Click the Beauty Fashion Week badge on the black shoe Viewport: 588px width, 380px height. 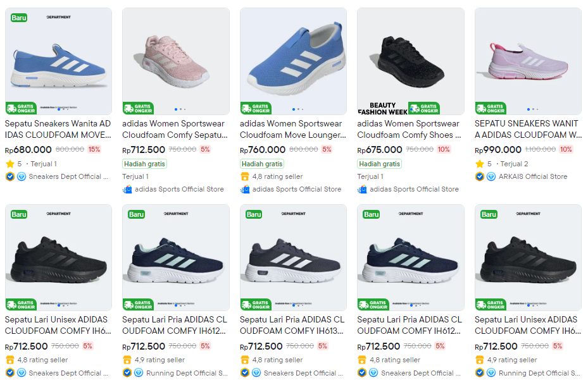click(382, 108)
